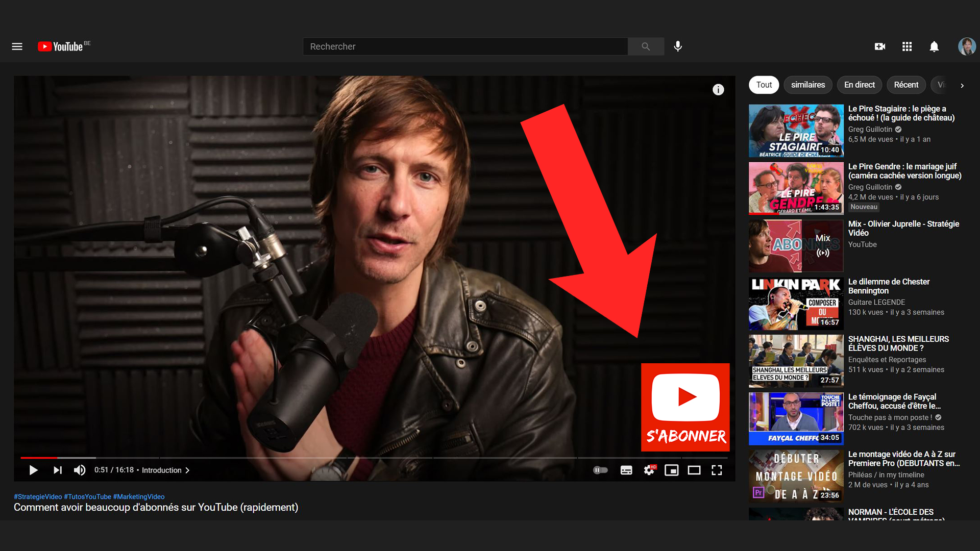
Task: Open the YouTube apps grid
Action: pyautogui.click(x=907, y=46)
